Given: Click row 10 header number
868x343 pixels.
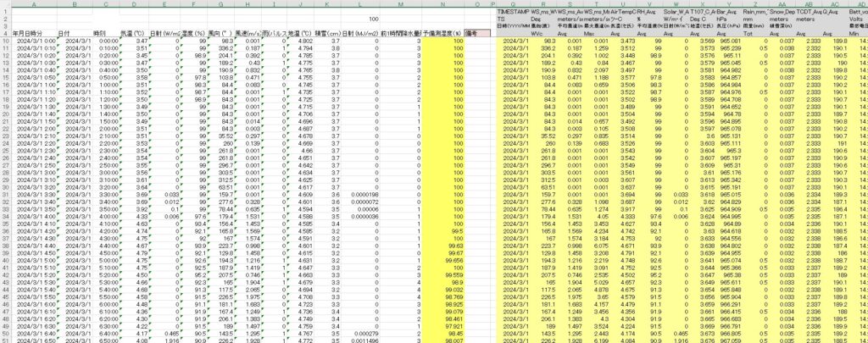Looking at the screenshot, I should [5, 41].
